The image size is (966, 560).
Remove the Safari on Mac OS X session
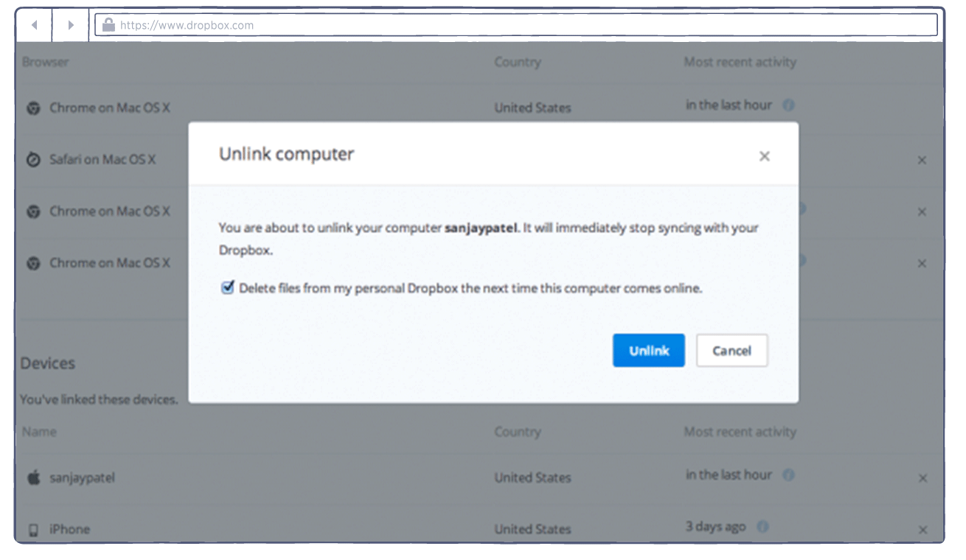tap(921, 160)
